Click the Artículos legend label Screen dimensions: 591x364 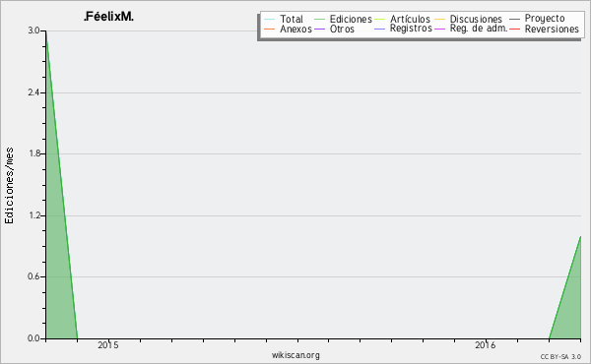coord(410,19)
